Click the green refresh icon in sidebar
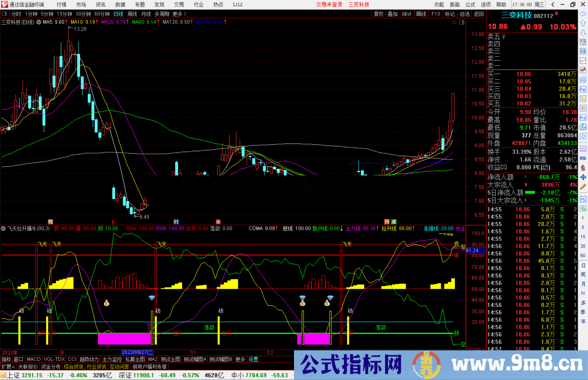 point(583,209)
